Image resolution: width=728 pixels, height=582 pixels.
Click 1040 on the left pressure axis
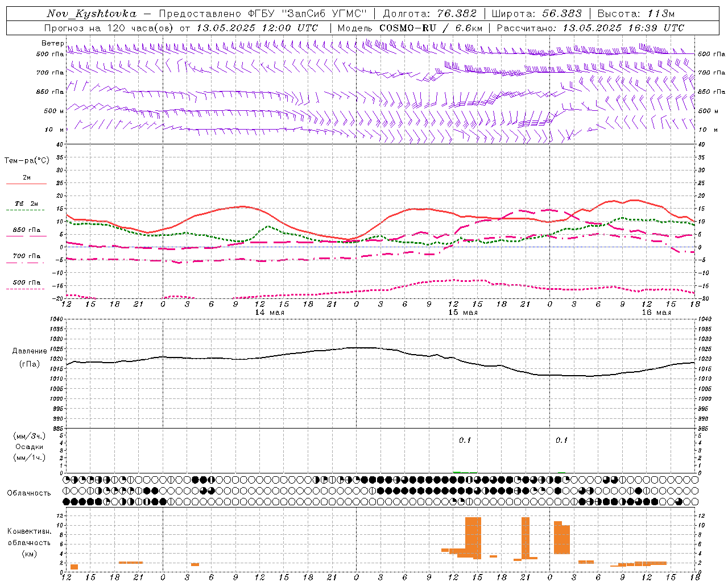click(57, 319)
